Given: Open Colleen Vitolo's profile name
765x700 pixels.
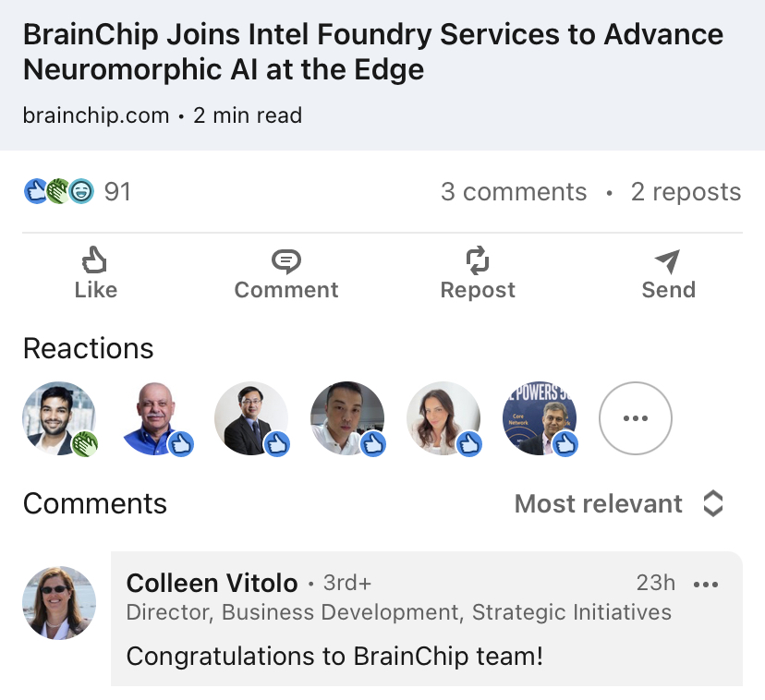Looking at the screenshot, I should (212, 583).
